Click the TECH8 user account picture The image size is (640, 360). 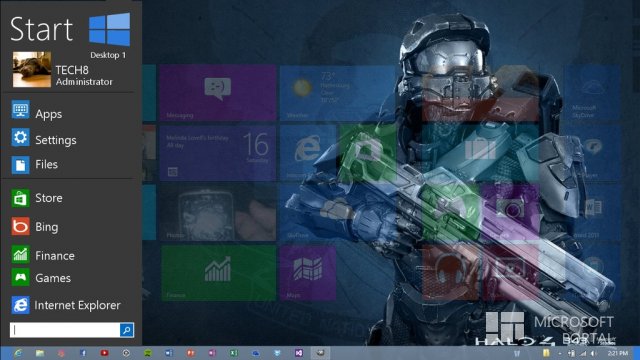pos(32,69)
